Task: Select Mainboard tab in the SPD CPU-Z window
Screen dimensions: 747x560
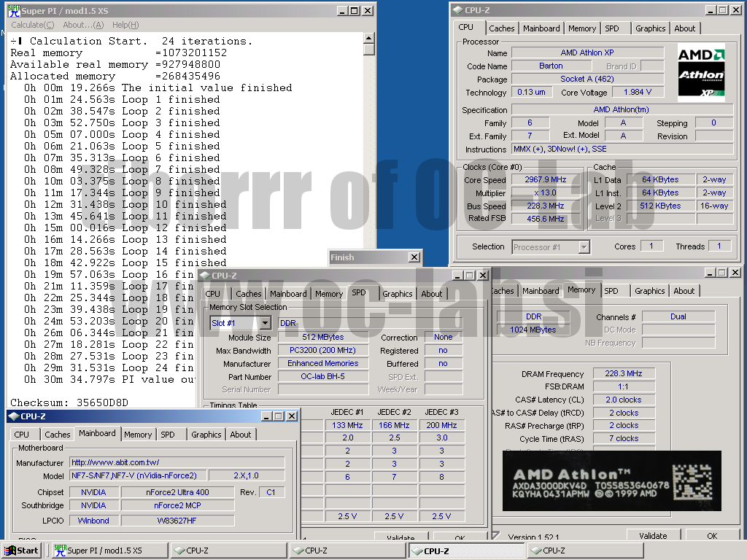Action: coord(288,294)
